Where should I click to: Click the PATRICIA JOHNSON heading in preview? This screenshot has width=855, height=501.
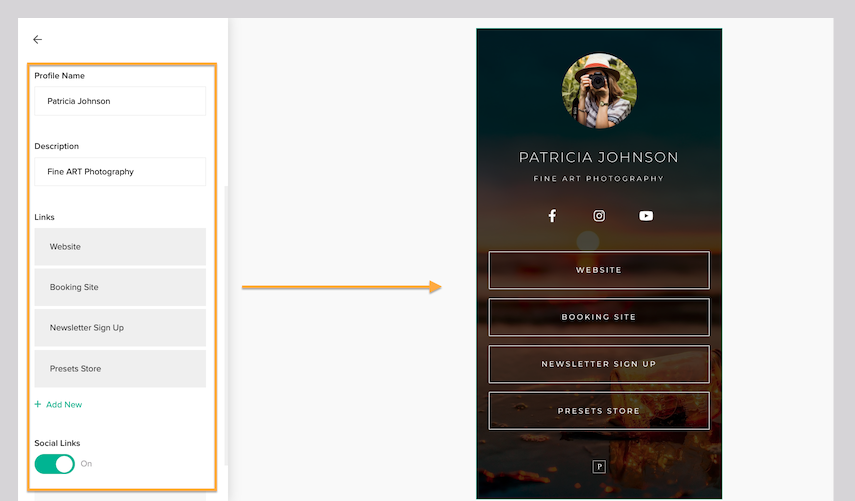coord(599,158)
